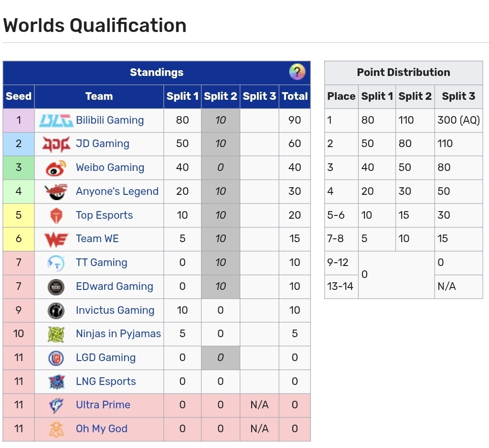Open the LGD Gaming team link
This screenshot has height=448, width=489.
(106, 358)
